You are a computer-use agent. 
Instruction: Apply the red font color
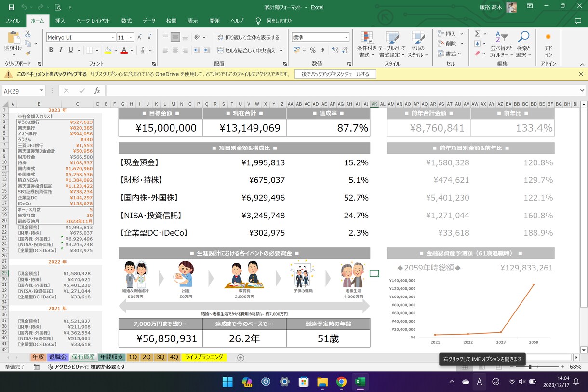pos(124,50)
